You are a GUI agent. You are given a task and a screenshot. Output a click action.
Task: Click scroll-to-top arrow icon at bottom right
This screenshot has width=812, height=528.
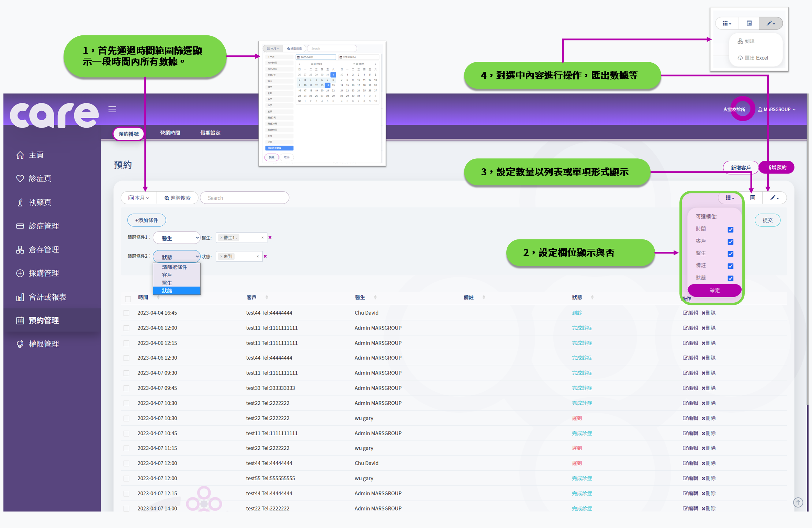click(x=798, y=503)
